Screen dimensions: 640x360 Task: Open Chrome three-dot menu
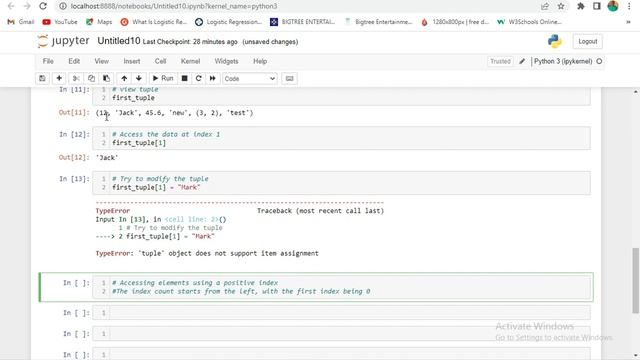pos(629,6)
